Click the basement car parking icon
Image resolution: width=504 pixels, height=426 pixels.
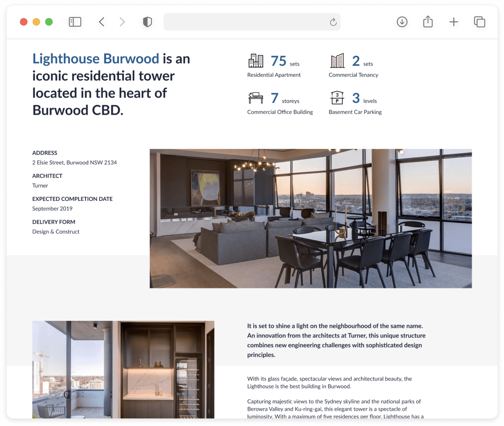pyautogui.click(x=337, y=98)
